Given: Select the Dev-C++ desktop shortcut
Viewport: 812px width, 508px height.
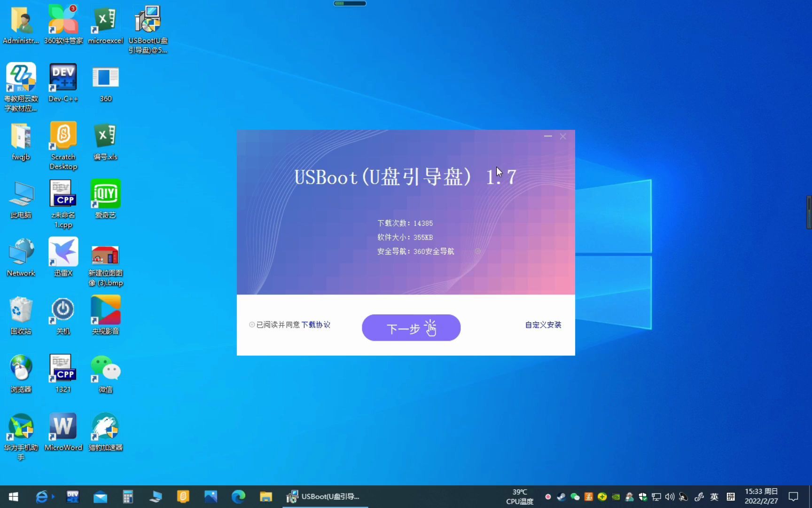Looking at the screenshot, I should [x=63, y=83].
